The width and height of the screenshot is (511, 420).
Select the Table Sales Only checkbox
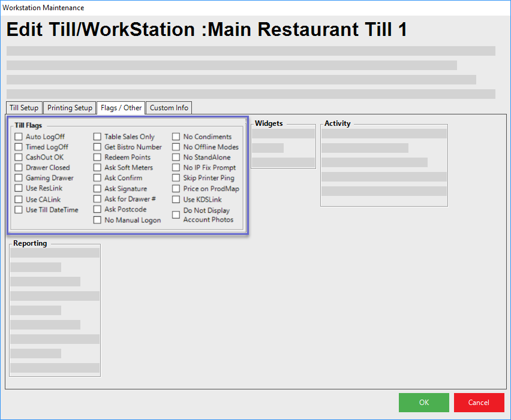[x=97, y=137]
